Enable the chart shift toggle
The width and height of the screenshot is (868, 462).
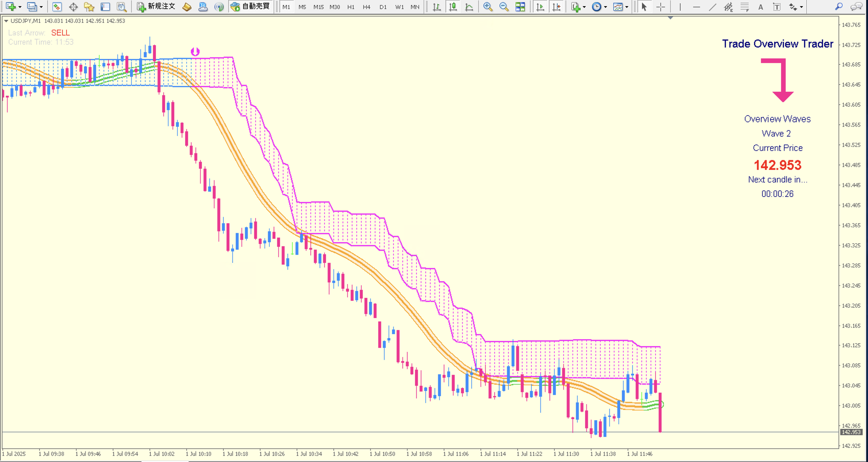(557, 7)
